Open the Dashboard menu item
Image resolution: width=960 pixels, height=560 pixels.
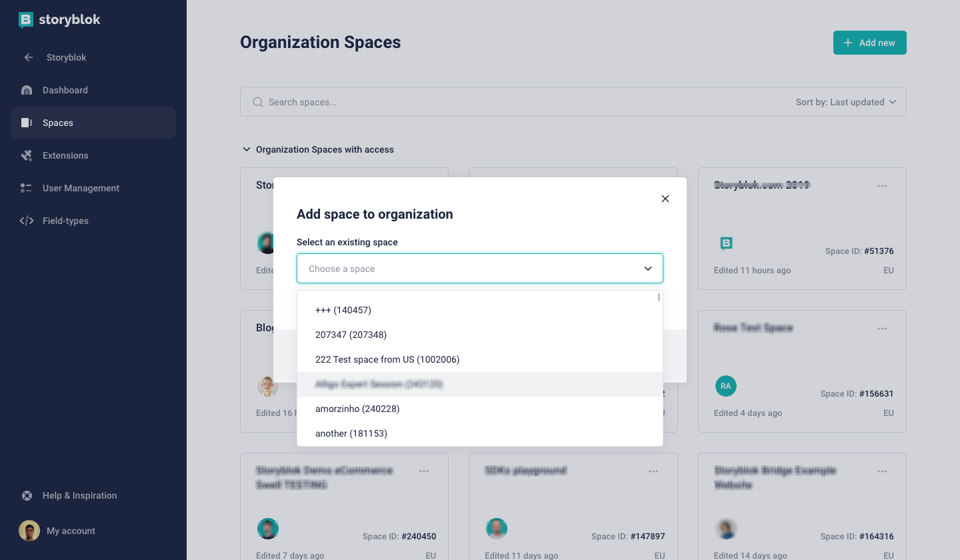click(x=93, y=90)
